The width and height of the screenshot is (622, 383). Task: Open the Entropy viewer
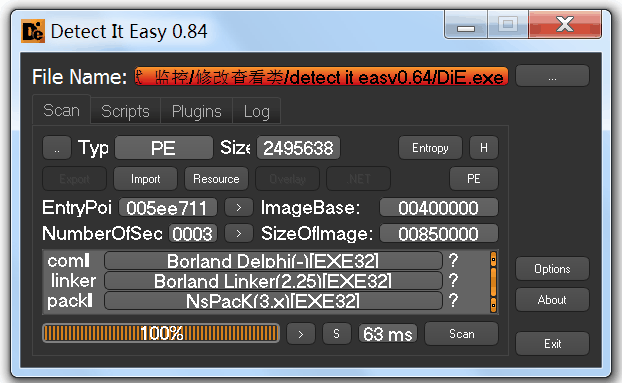(430, 148)
